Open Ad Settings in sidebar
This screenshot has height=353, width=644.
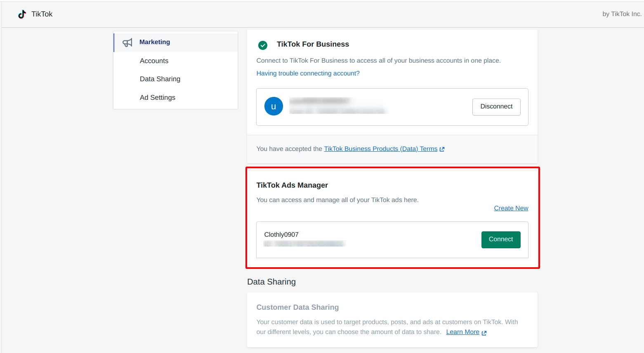tap(158, 97)
